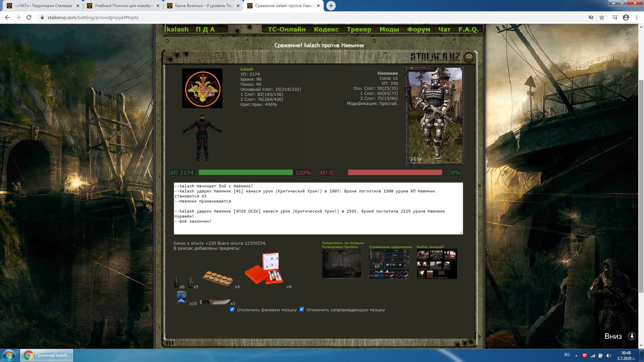This screenshot has height=362, width=644.
Task: Toggle Отключить фоновую музыку checkbox
Action: (232, 309)
